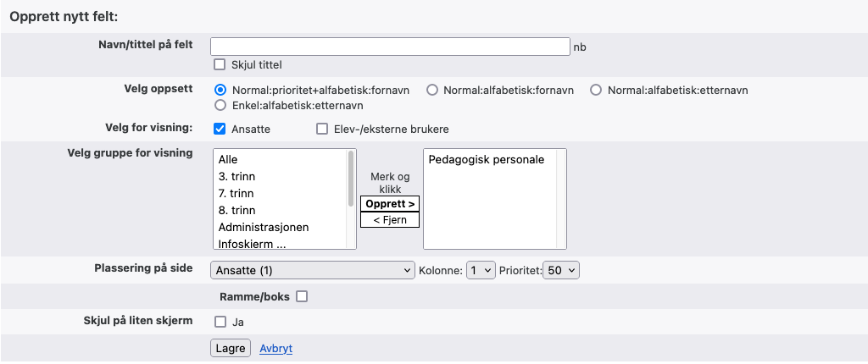Select Normal:prioritet+alfabetisk:fornavn radio option
Viewport: 868px width, 364px height.
click(220, 90)
